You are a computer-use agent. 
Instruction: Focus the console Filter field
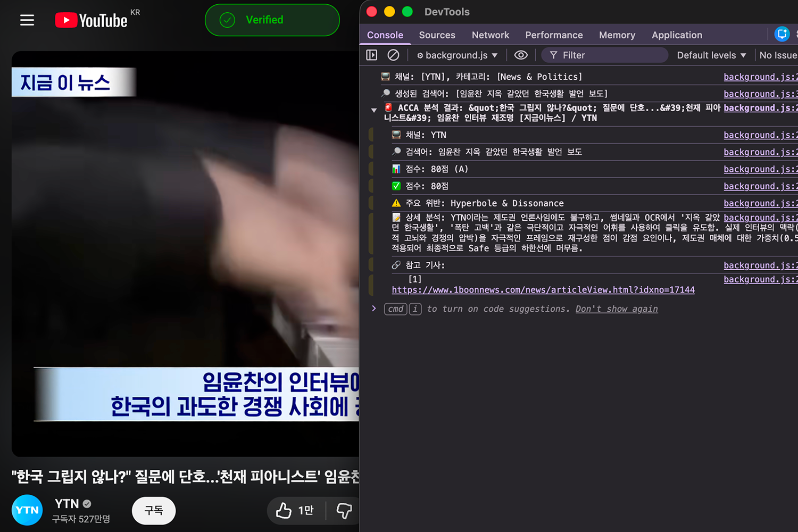(x=605, y=55)
